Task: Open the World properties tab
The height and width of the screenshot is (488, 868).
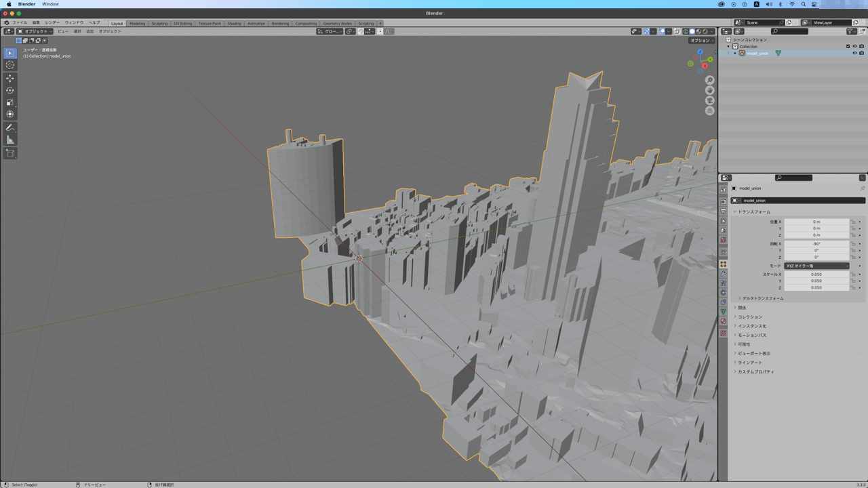Action: [723, 240]
